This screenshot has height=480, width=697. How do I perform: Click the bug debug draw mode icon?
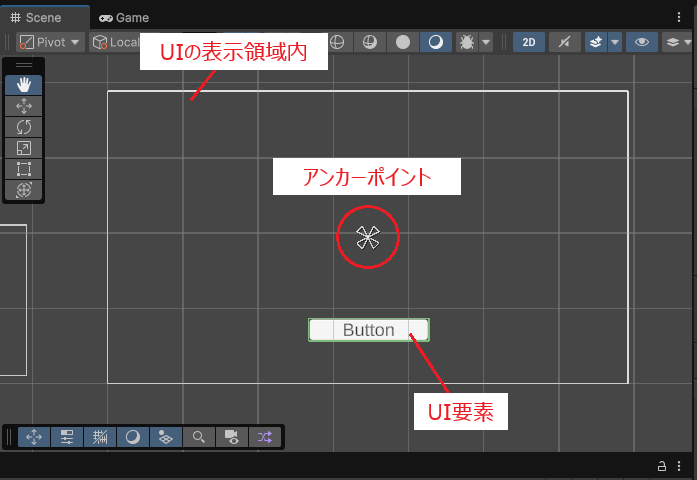pyautogui.click(x=467, y=42)
